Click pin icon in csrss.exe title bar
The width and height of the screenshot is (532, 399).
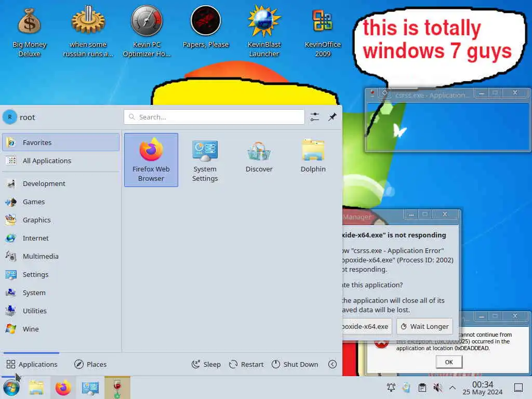pyautogui.click(x=372, y=92)
